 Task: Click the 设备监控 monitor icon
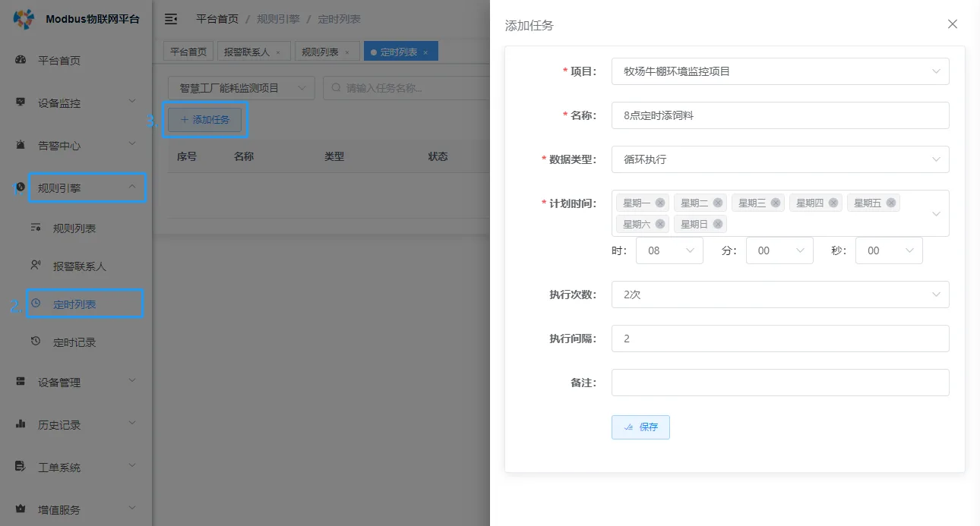pos(21,102)
